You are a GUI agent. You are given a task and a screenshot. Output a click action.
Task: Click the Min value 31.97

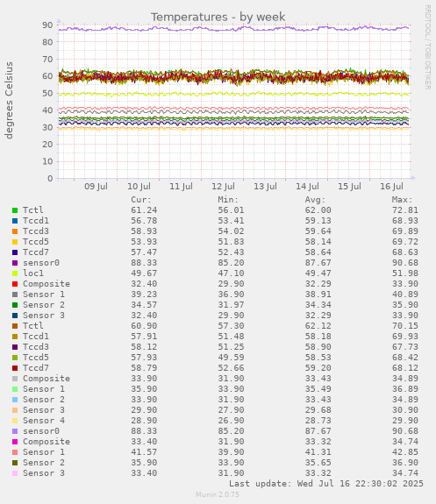[231, 305]
